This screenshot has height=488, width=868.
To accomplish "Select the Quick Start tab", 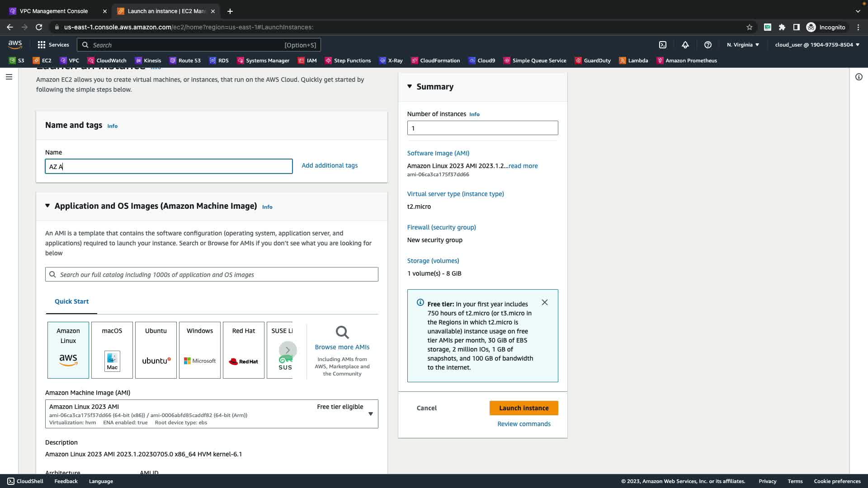I will pos(71,301).
